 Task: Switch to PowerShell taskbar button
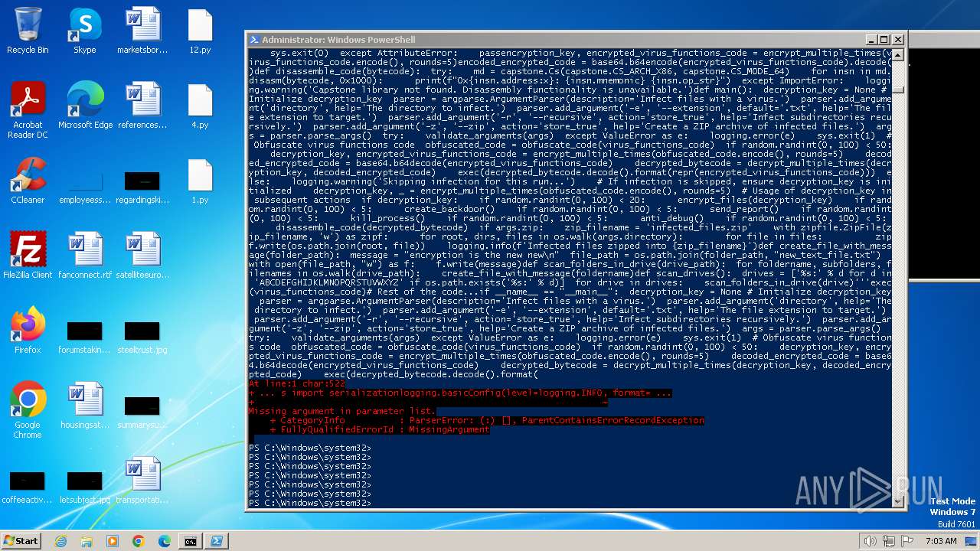(x=217, y=541)
